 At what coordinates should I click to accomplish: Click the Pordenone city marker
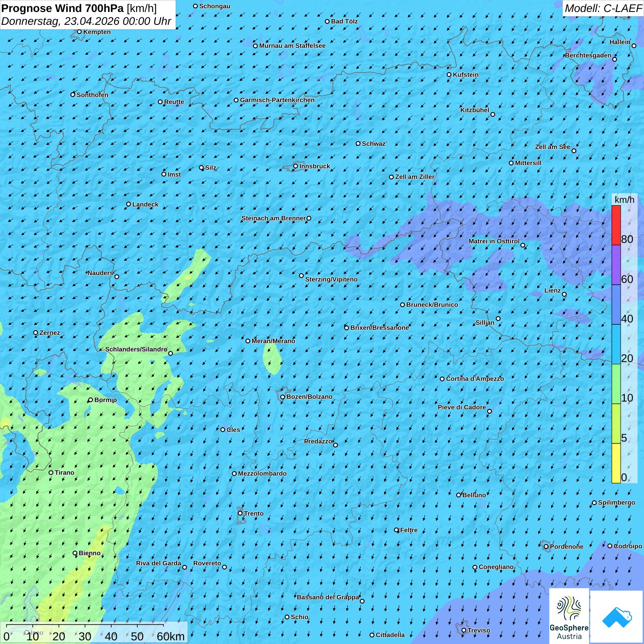(546, 546)
